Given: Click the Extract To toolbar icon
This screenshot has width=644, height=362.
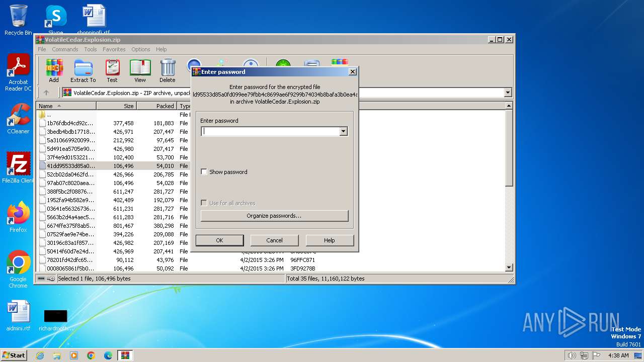Looking at the screenshot, I should pyautogui.click(x=83, y=70).
